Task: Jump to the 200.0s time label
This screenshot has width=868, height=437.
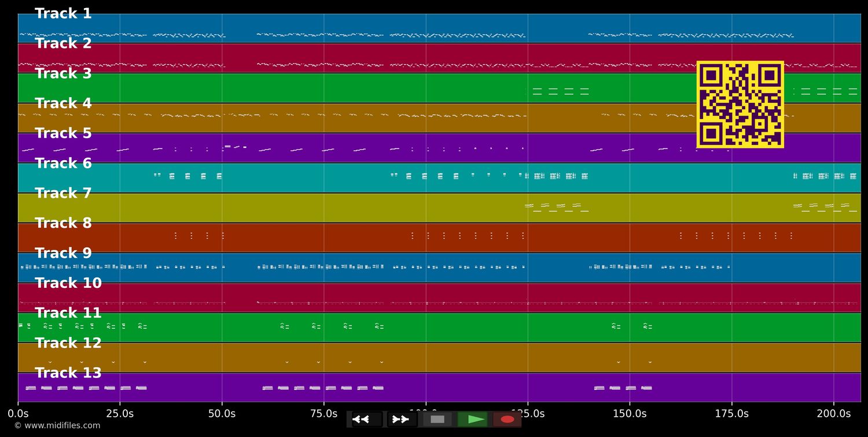Action: point(833,414)
